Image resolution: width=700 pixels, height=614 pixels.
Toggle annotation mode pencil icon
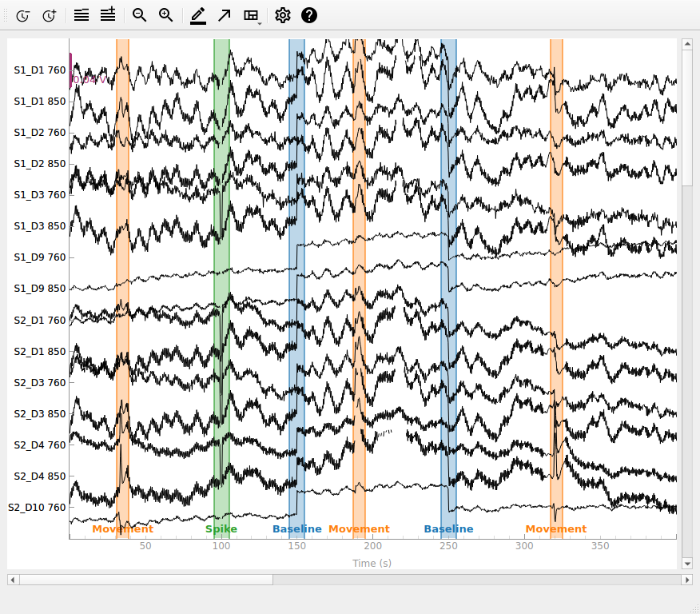pyautogui.click(x=197, y=16)
